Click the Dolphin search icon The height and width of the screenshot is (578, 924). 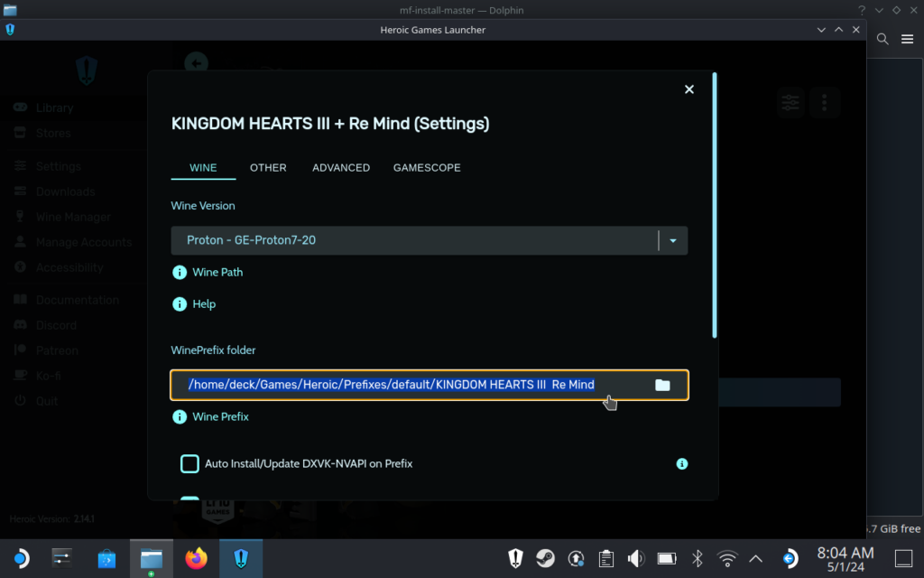[x=882, y=39]
